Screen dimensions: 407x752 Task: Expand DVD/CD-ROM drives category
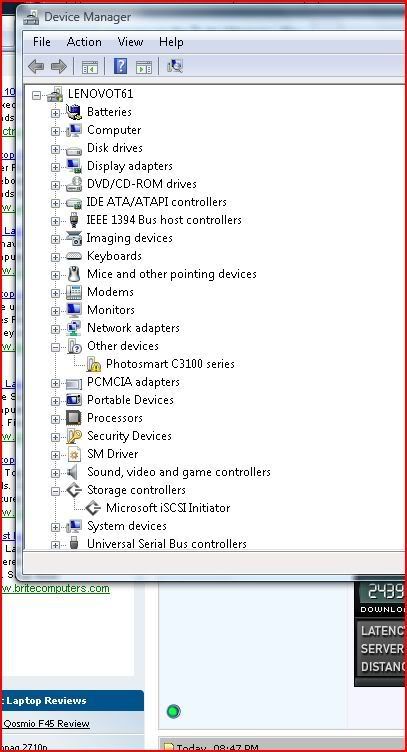[56, 185]
